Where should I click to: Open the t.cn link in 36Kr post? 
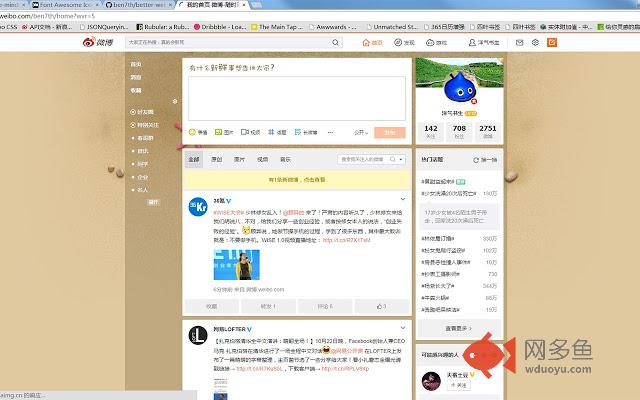[347, 240]
